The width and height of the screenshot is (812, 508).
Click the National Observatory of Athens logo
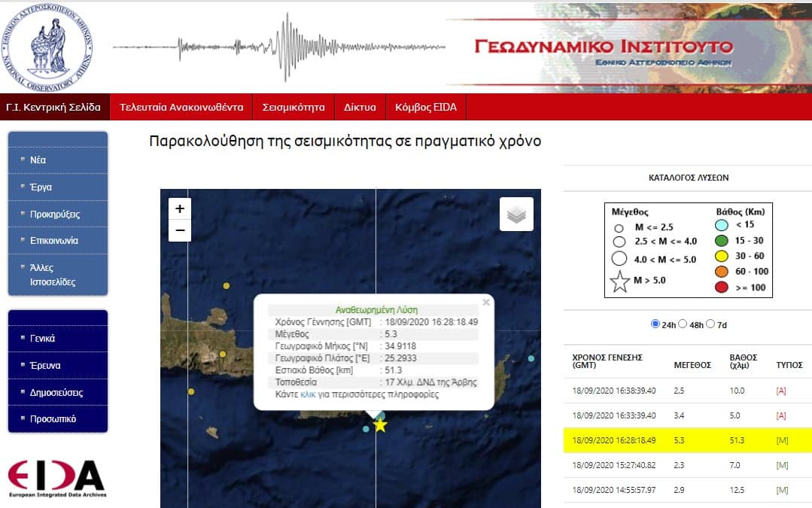click(47, 47)
